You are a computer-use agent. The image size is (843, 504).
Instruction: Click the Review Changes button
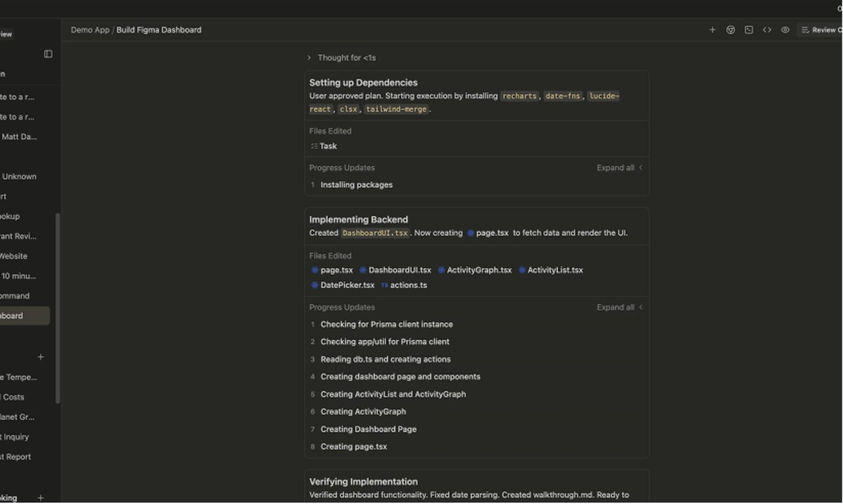pyautogui.click(x=822, y=30)
